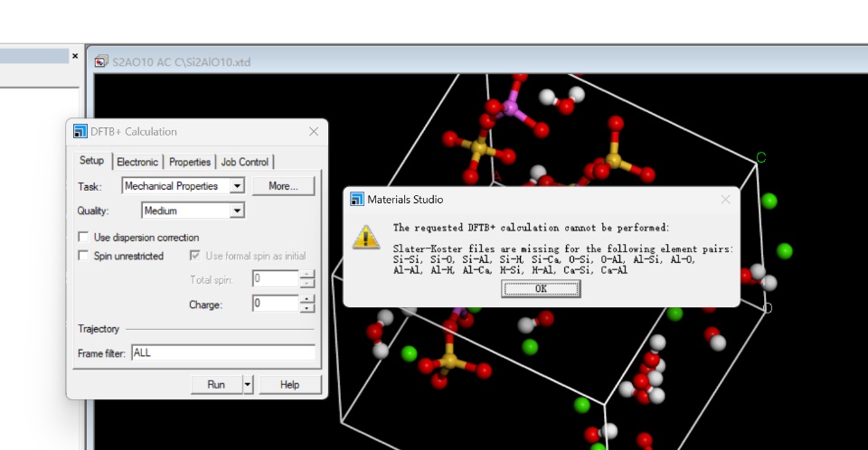Click Materials Studio dialog title icon
This screenshot has height=450, width=868.
pos(357,200)
